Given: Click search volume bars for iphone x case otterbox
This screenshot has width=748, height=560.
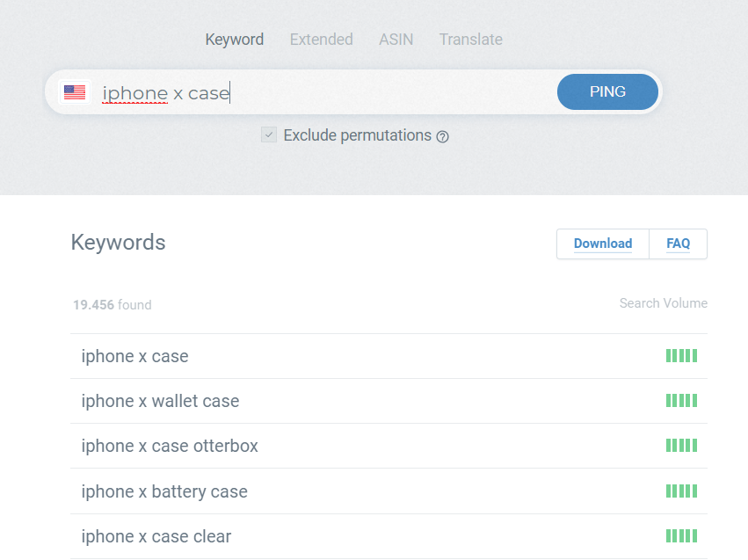Looking at the screenshot, I should [681, 446].
